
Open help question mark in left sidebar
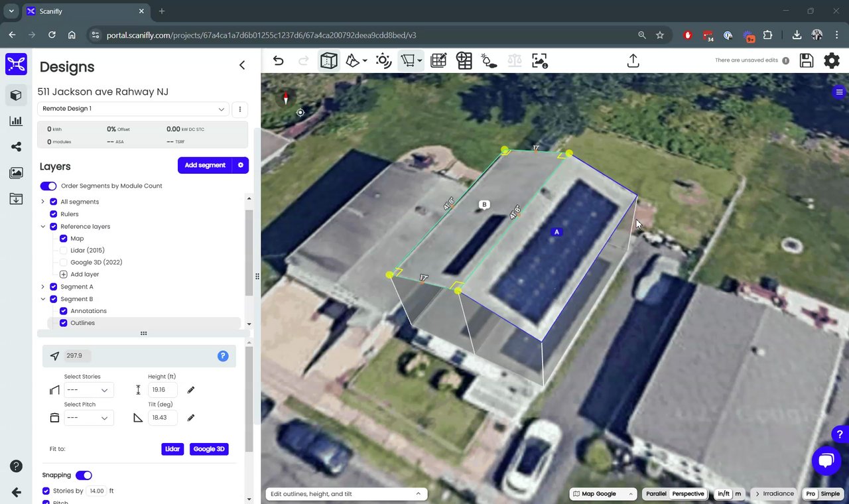pyautogui.click(x=16, y=466)
